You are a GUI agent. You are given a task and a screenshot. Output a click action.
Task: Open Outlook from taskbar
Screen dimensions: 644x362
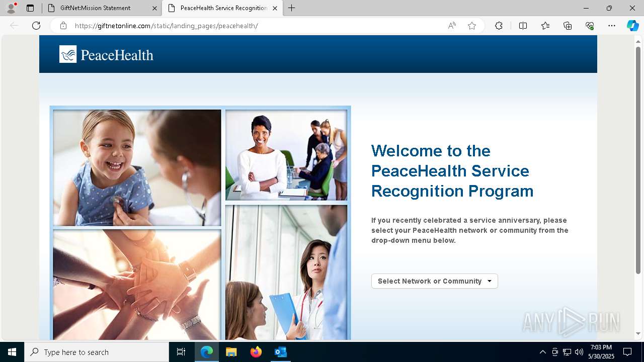point(280,352)
